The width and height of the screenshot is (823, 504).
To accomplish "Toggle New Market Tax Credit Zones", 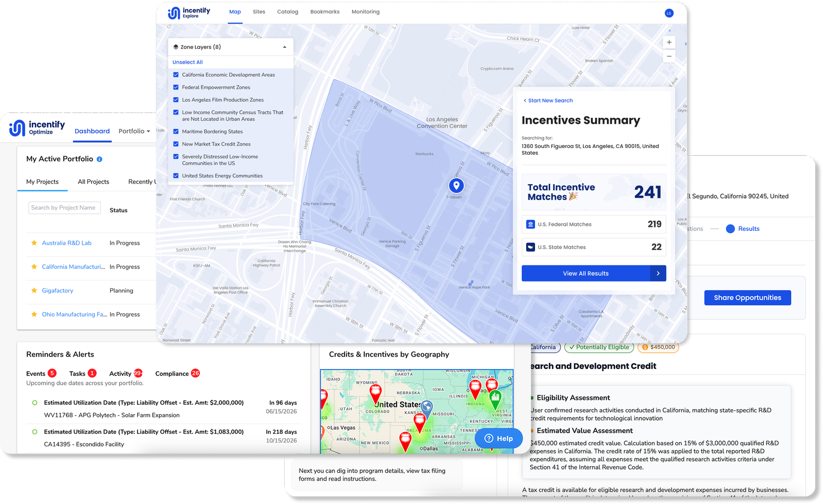I will (176, 144).
